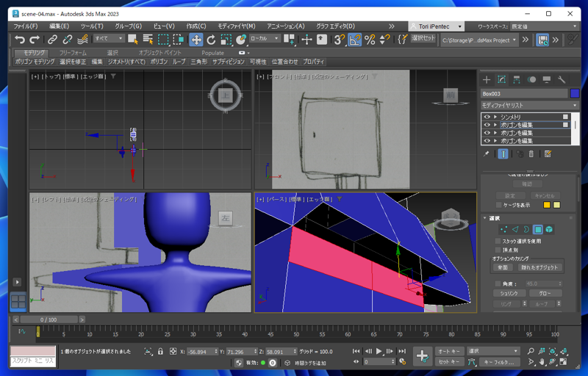Open the Tori iPentec account dropdown
The height and width of the screenshot is (376, 588).
click(x=436, y=26)
